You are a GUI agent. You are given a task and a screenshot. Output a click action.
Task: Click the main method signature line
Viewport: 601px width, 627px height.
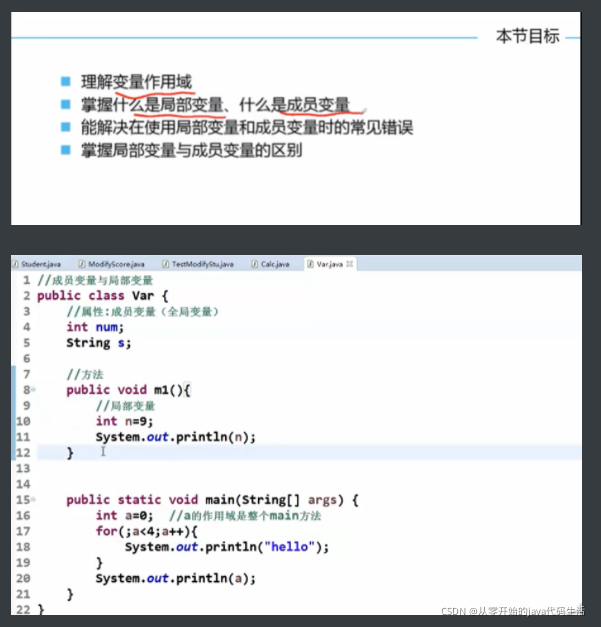pyautogui.click(x=212, y=500)
